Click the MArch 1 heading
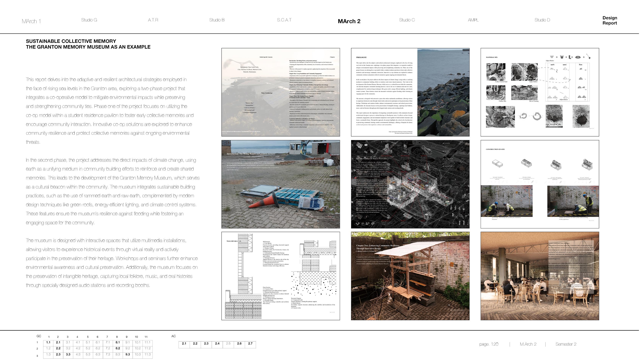The height and width of the screenshot is (364, 644). pyautogui.click(x=31, y=21)
